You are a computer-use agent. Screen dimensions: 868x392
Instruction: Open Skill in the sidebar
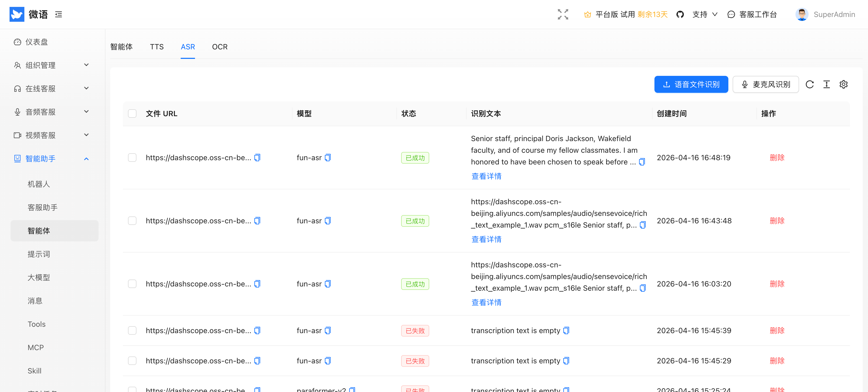coord(54,371)
